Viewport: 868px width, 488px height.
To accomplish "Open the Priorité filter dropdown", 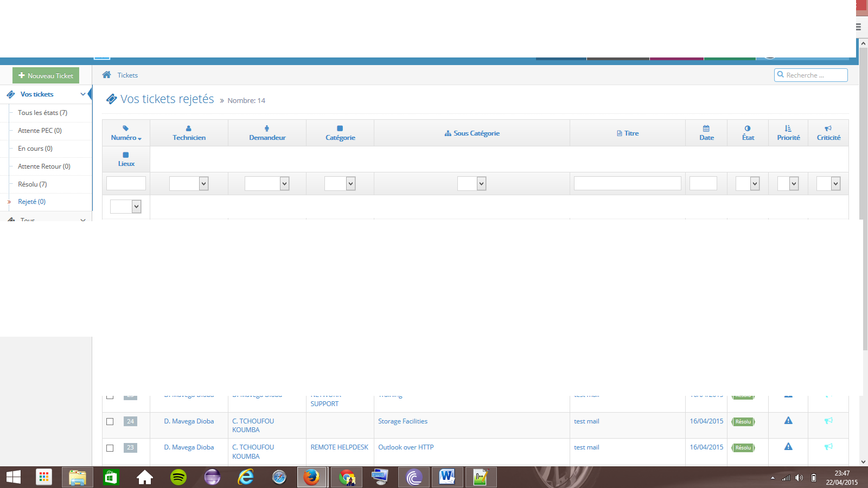I will point(788,184).
